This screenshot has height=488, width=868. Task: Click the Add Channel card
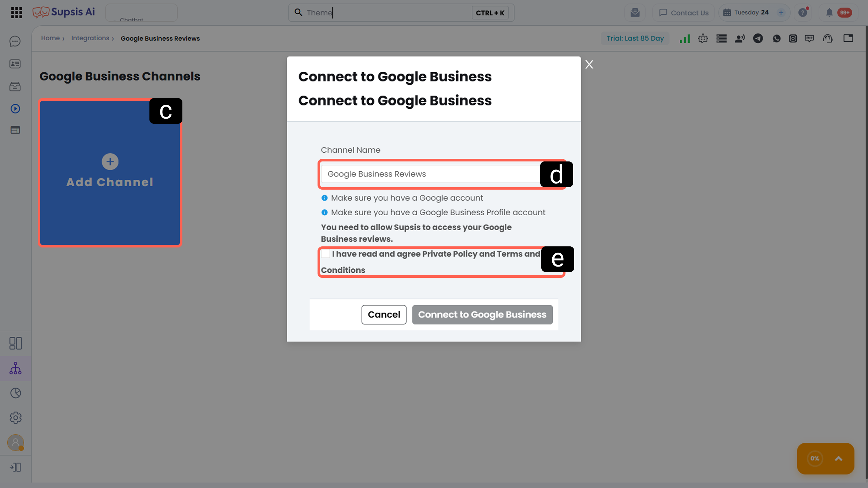(110, 173)
